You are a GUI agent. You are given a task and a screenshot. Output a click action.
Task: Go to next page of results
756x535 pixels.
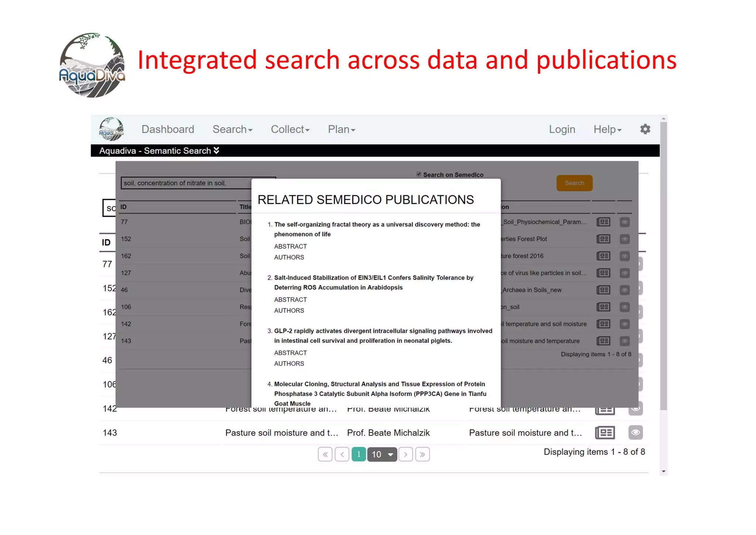click(x=406, y=454)
